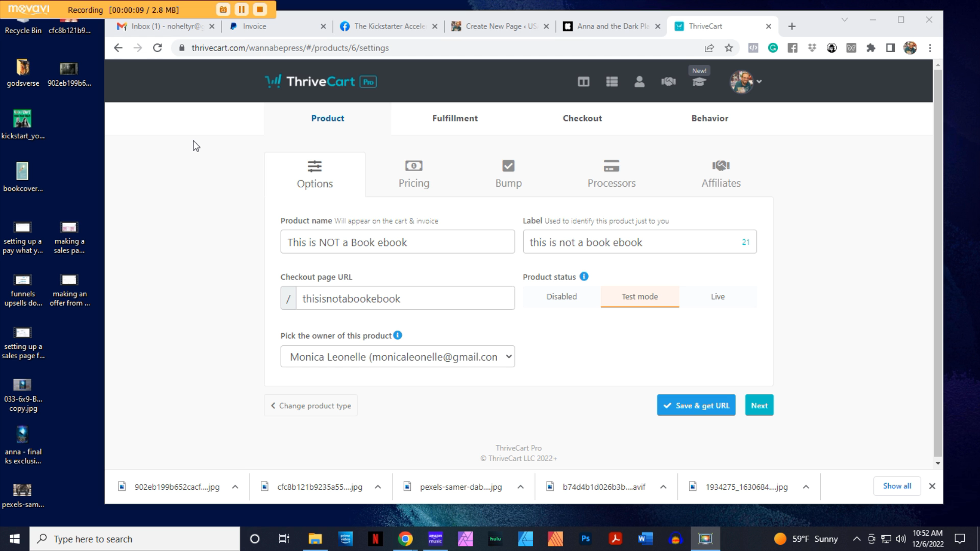Open the customers person icon
Image resolution: width=980 pixels, height=551 pixels.
pos(640,81)
